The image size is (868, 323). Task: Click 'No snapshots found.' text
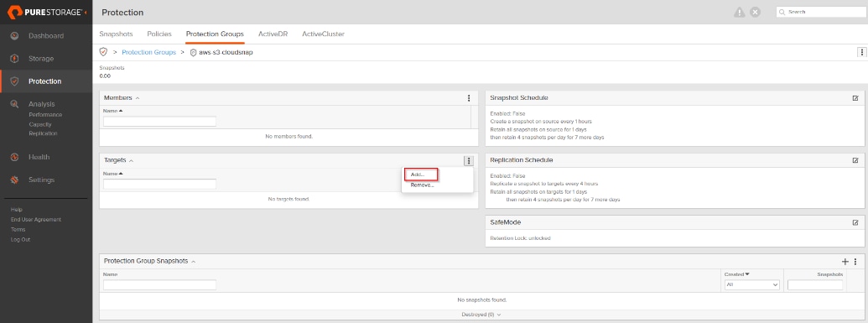click(x=482, y=300)
